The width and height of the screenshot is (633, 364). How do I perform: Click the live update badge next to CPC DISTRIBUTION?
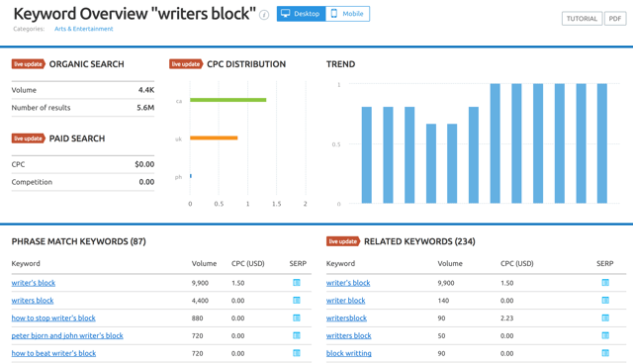click(185, 64)
